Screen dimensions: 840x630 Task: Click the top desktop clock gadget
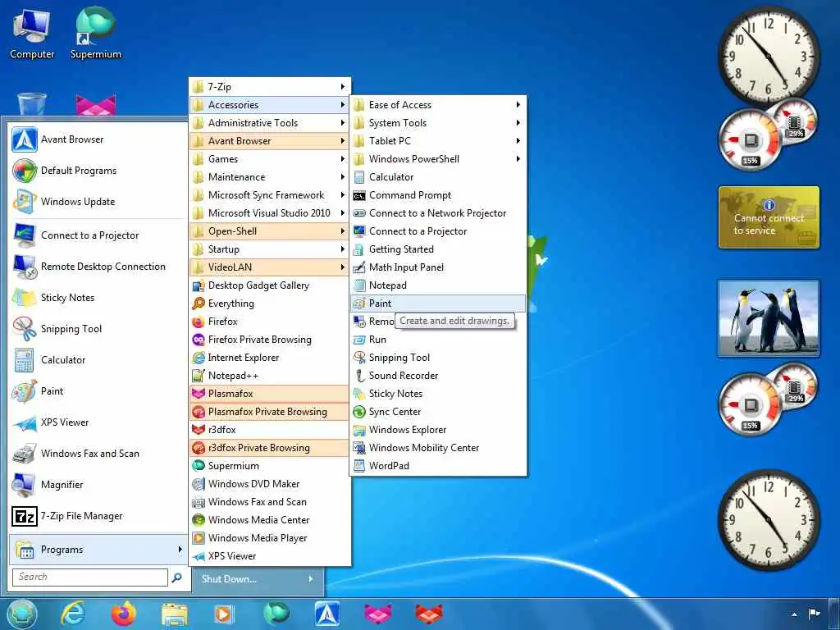768,55
